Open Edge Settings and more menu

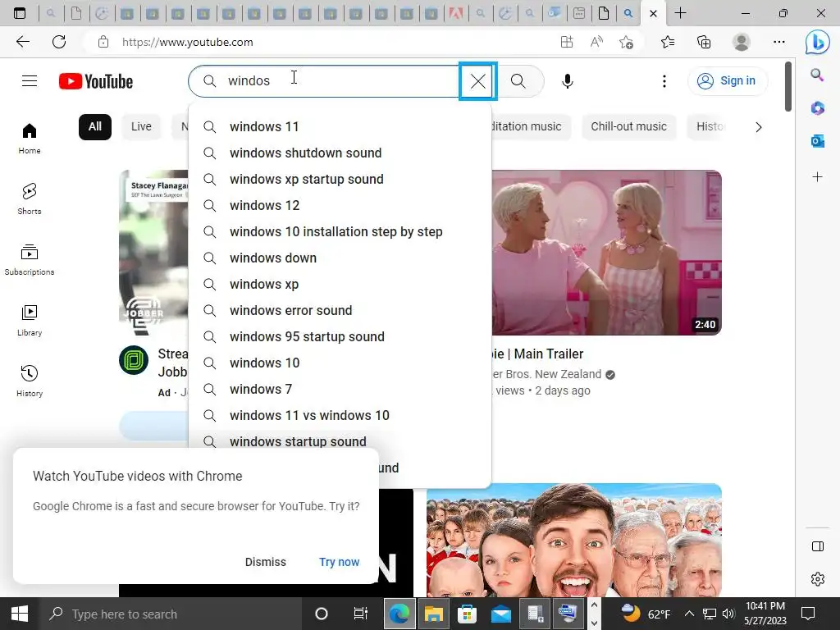[779, 42]
